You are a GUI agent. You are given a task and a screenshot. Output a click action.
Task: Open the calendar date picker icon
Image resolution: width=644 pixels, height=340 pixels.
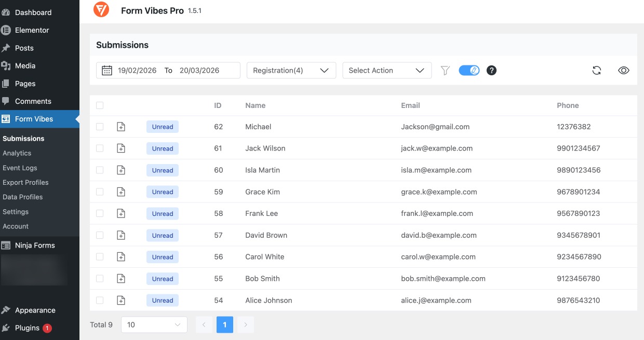click(x=107, y=70)
